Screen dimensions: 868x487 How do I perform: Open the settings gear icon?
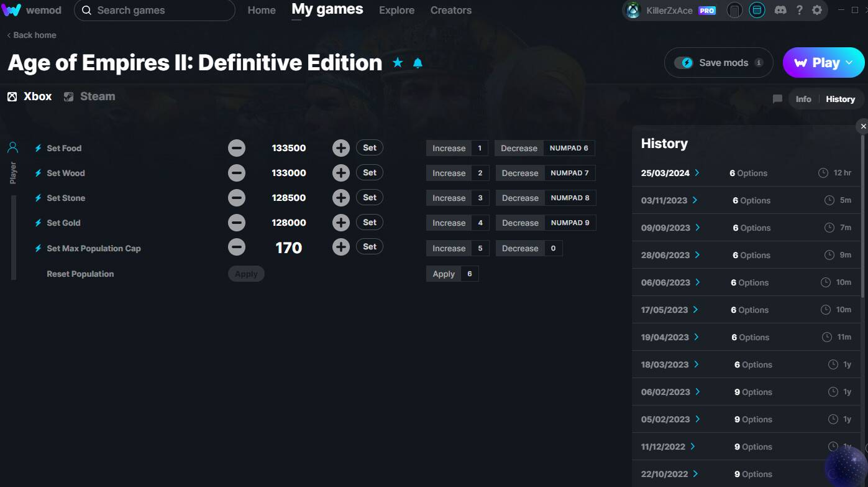click(x=817, y=10)
